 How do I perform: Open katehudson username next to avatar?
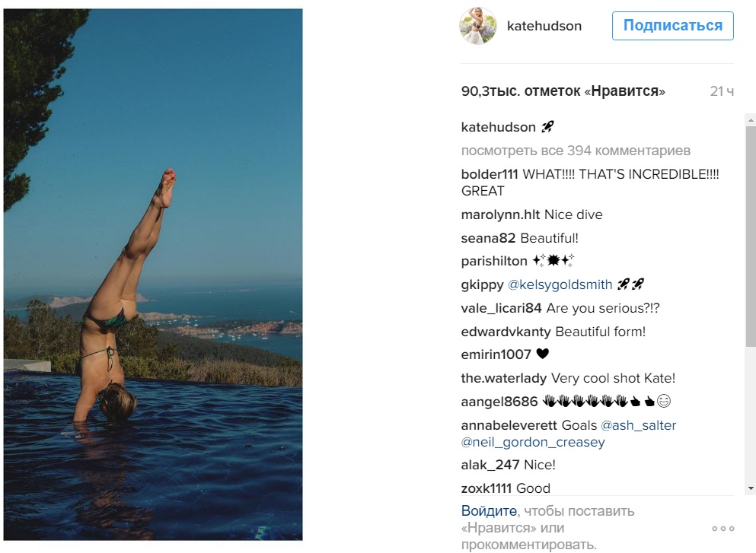point(544,26)
